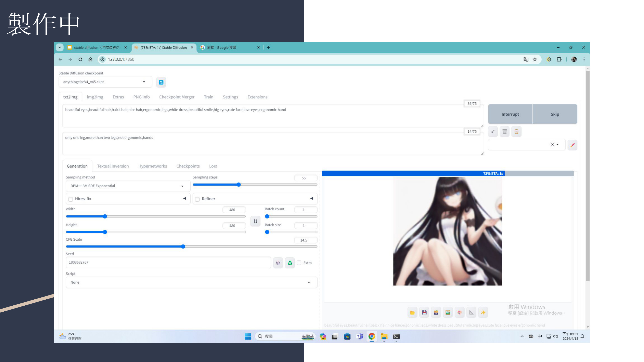Screen dimensions: 644x362
Task: Click the Skip button
Action: 555,114
